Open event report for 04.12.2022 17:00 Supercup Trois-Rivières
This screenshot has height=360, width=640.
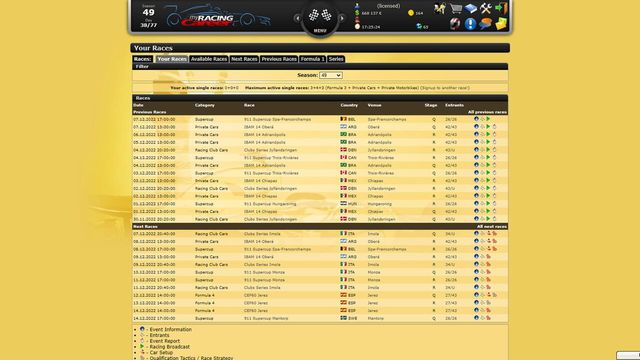494,158
